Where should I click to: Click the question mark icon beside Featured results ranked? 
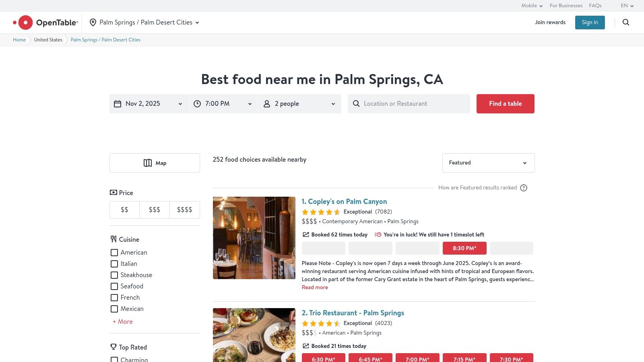pyautogui.click(x=524, y=187)
